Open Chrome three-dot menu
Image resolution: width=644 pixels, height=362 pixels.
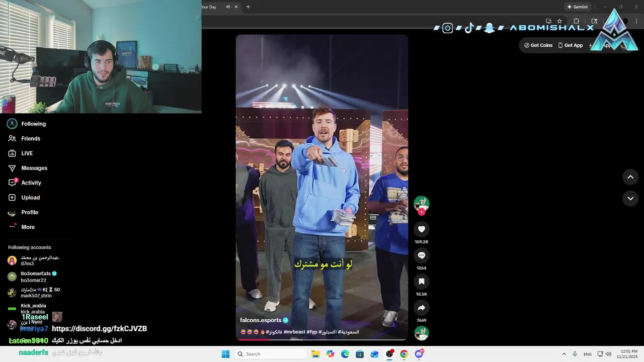pyautogui.click(x=636, y=21)
